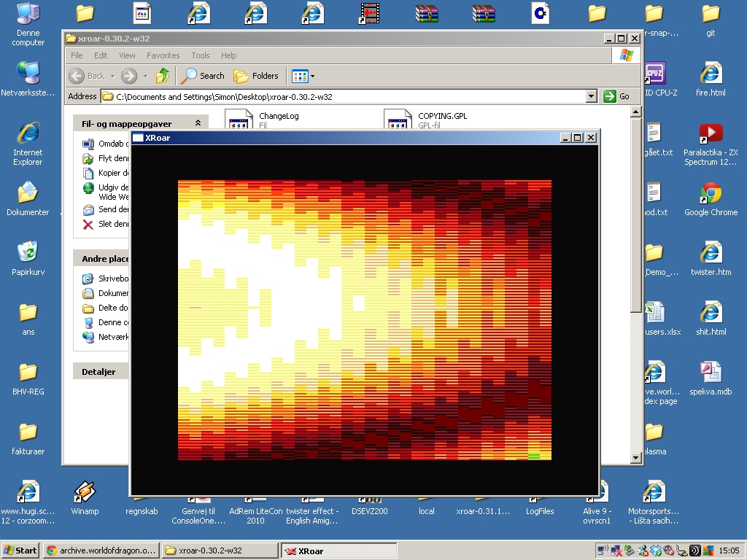The width and height of the screenshot is (747, 560).
Task: Click the Explorer vertical scrollbar up arrow
Action: pyautogui.click(x=635, y=112)
